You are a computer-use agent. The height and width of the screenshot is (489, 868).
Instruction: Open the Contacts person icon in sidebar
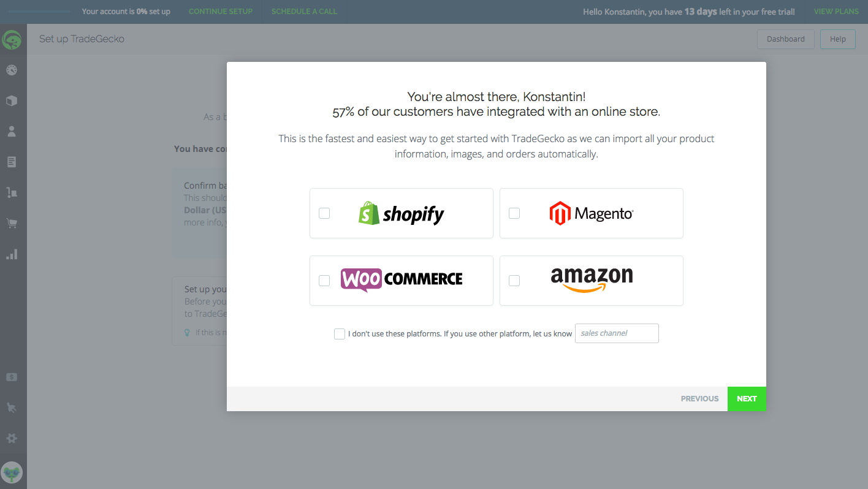pyautogui.click(x=13, y=131)
